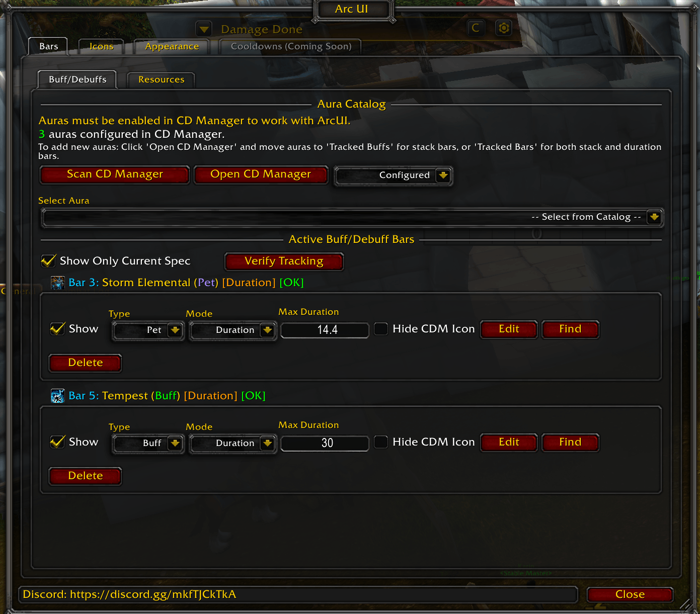
Task: Click the Tempest spell icon
Action: (58, 396)
